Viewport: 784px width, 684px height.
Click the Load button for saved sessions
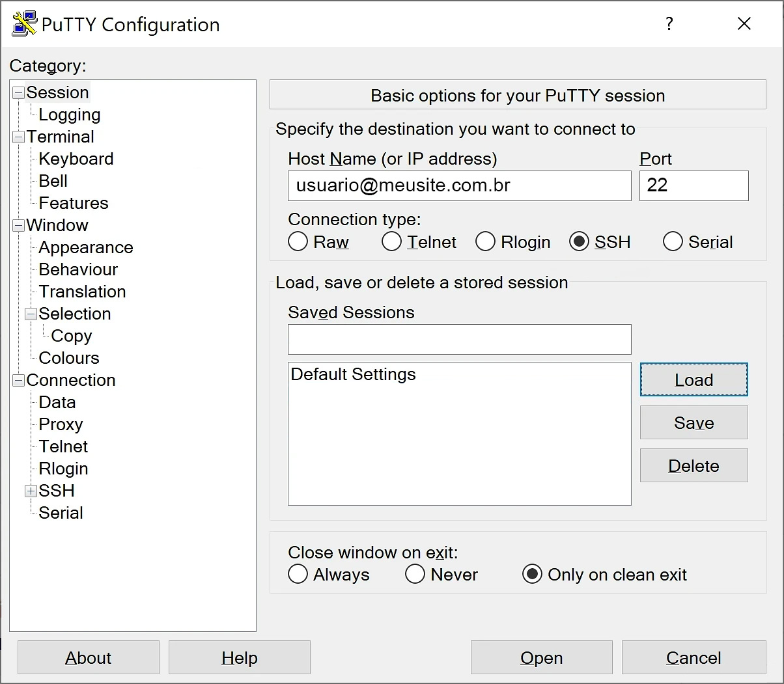(x=693, y=379)
